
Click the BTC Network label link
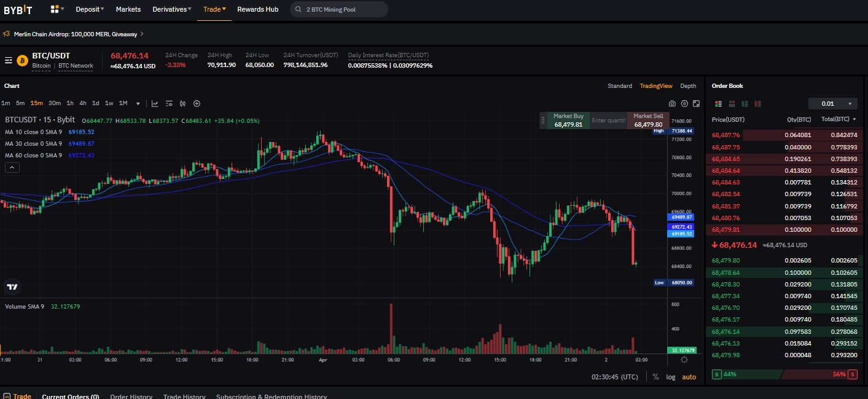pyautogui.click(x=76, y=66)
